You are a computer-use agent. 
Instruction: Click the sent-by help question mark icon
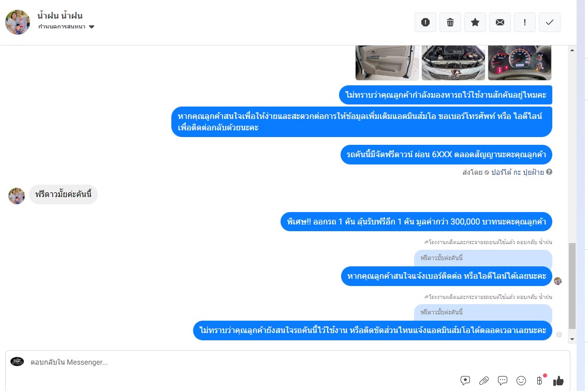[x=549, y=172]
